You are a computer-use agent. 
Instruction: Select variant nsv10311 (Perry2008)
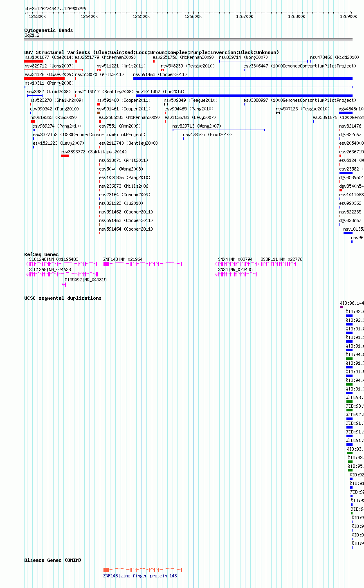[49, 83]
